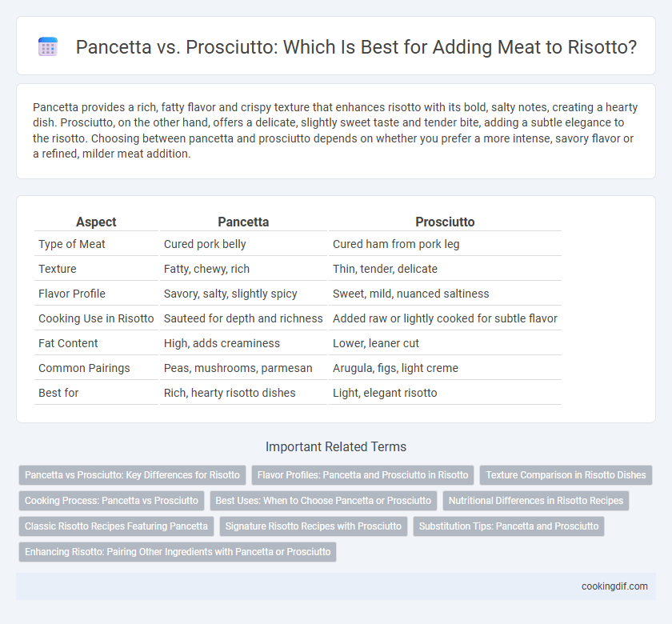Select 'Texture Comparison in Risotto Dishes' tag
This screenshot has width=672, height=624.
click(566, 475)
